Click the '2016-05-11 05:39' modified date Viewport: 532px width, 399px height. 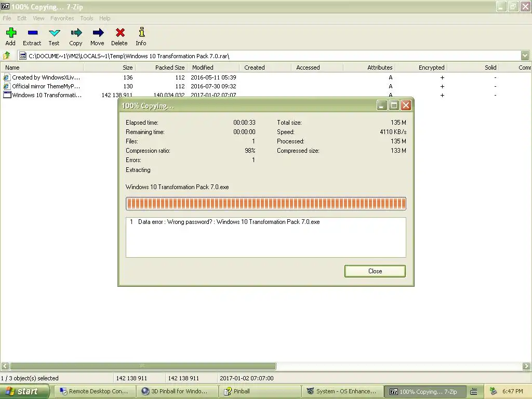click(x=214, y=77)
